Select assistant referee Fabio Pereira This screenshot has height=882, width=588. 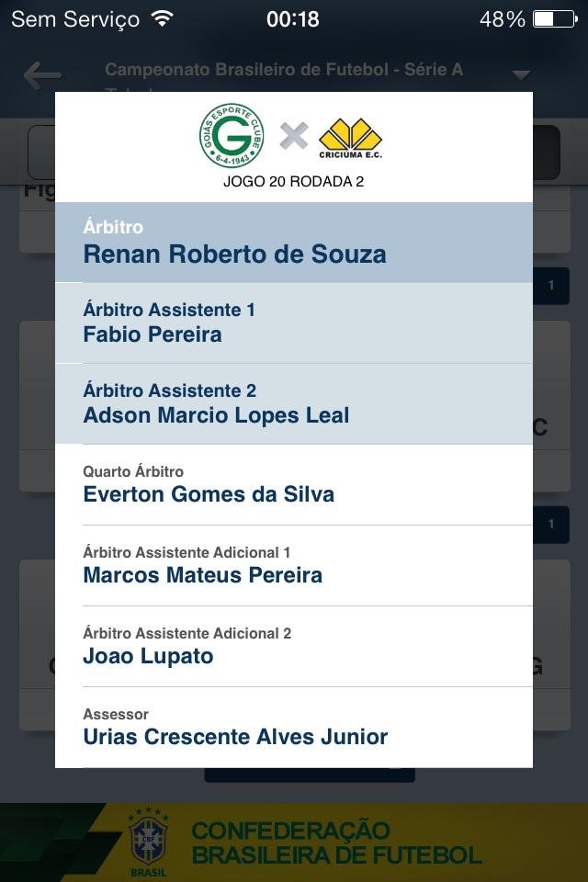pos(294,322)
